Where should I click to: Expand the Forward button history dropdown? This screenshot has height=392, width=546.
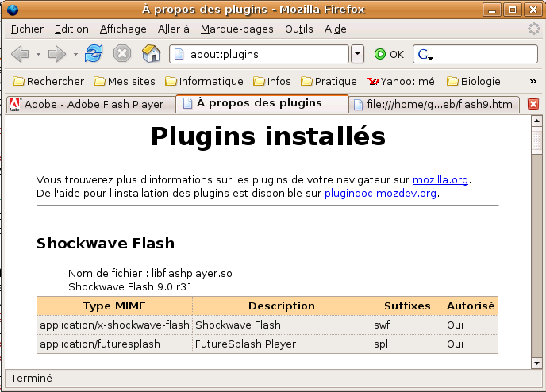click(x=75, y=54)
